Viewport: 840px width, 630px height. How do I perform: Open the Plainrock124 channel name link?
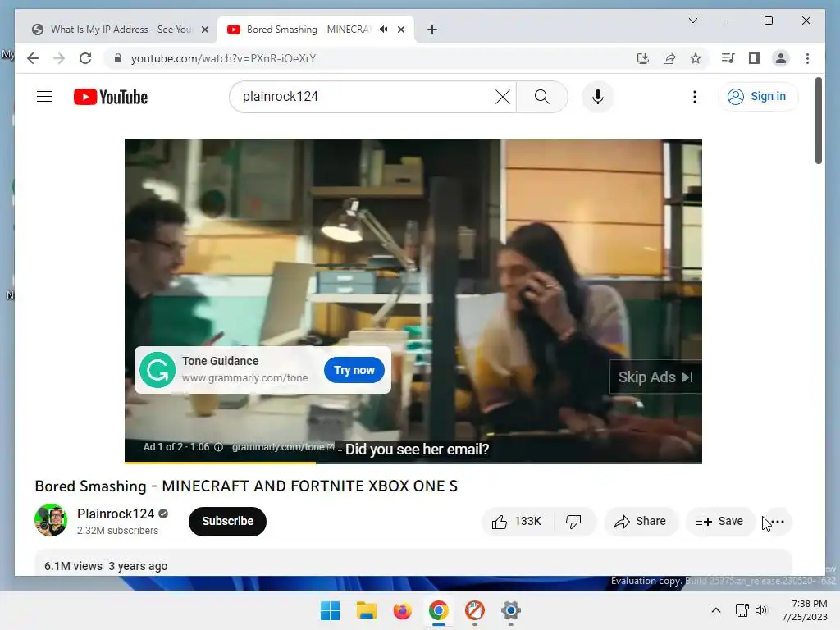pyautogui.click(x=116, y=514)
